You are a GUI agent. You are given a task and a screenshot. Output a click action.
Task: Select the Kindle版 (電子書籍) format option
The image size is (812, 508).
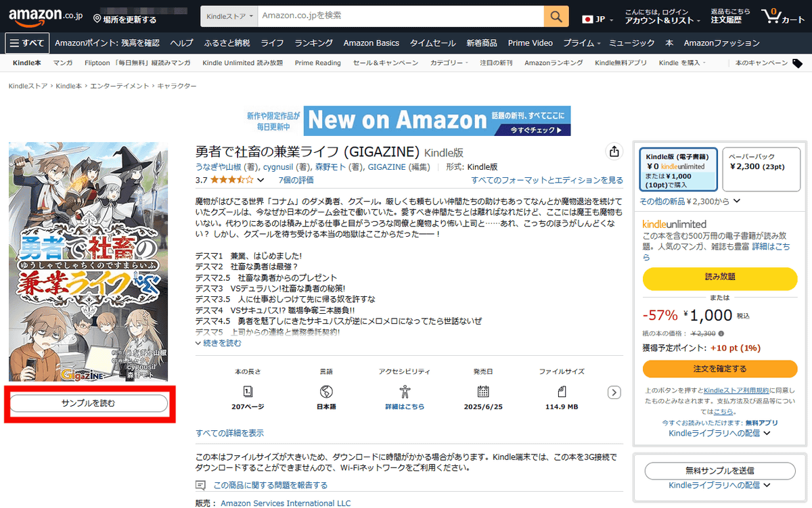(x=678, y=170)
